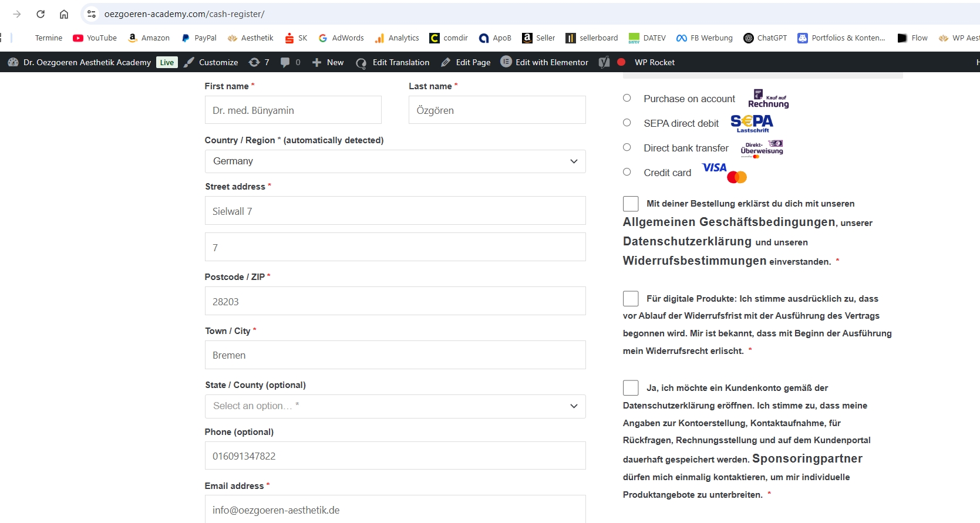Viewport: 980px width, 523px height.
Task: Reload the page with the refresh icon
Action: pyautogui.click(x=41, y=14)
